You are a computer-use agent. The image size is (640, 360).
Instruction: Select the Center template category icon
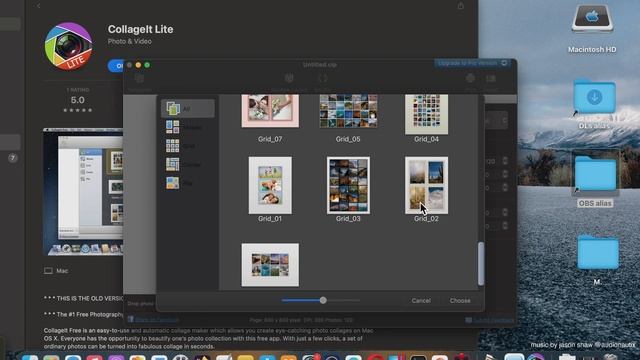(x=172, y=164)
